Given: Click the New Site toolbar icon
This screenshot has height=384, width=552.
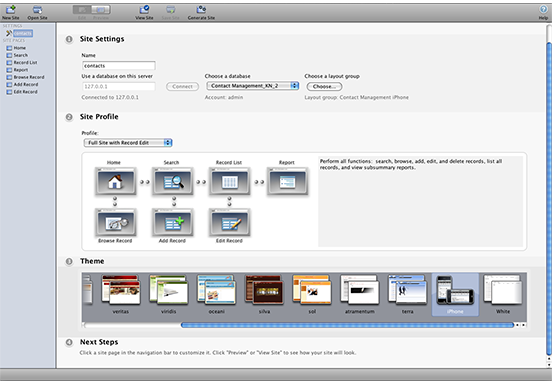Looking at the screenshot, I should 11,12.
